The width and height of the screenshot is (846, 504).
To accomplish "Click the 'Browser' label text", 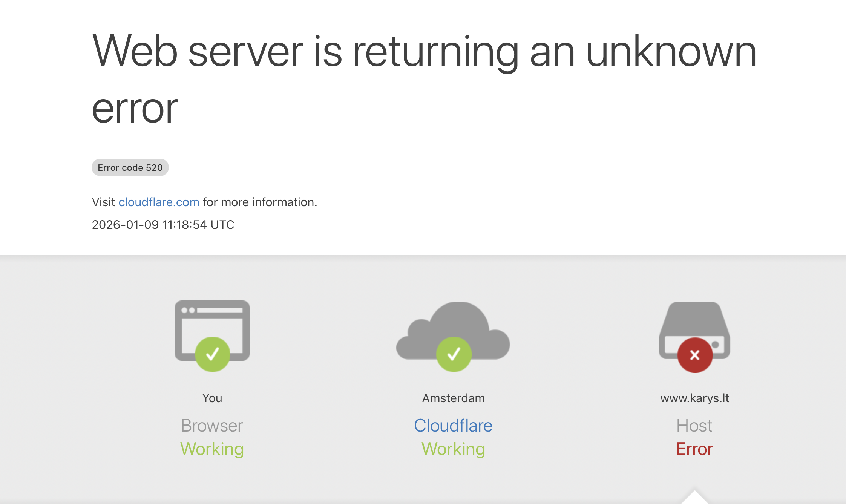I will click(x=212, y=426).
